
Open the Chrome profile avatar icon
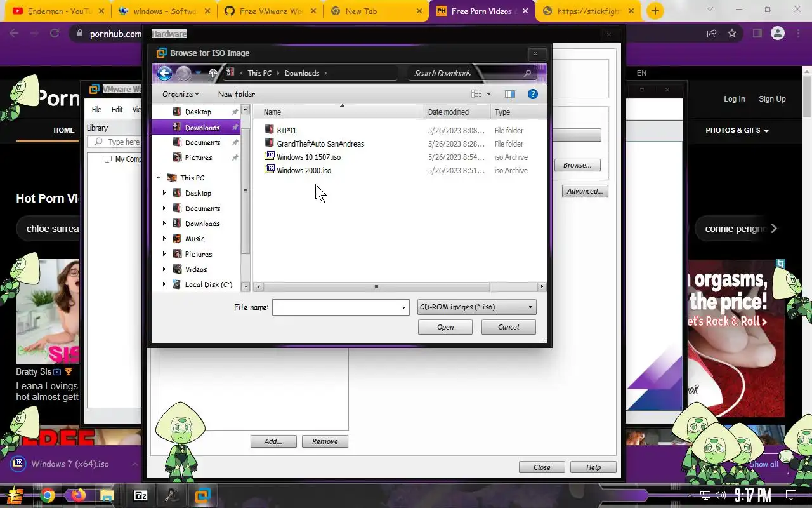point(778,33)
